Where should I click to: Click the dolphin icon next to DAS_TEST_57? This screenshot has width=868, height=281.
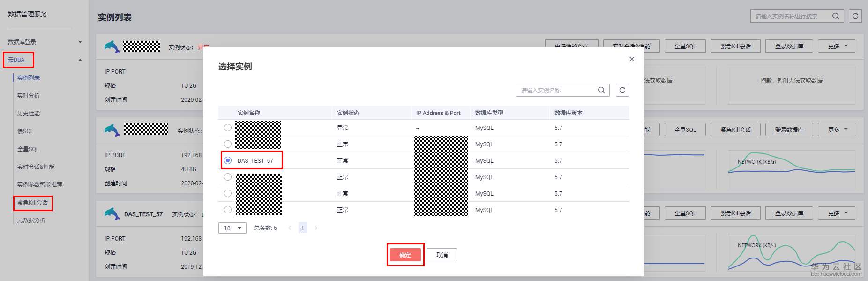pos(112,214)
